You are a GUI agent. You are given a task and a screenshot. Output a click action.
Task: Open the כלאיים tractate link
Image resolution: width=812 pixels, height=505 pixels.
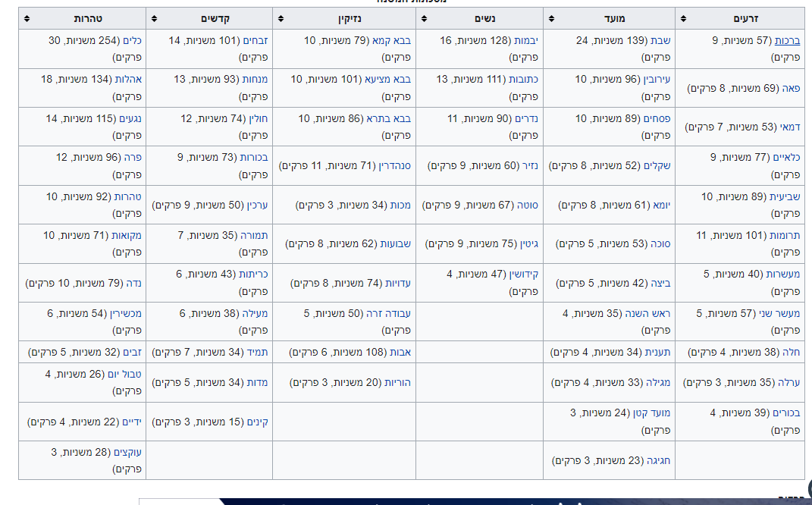click(x=786, y=157)
